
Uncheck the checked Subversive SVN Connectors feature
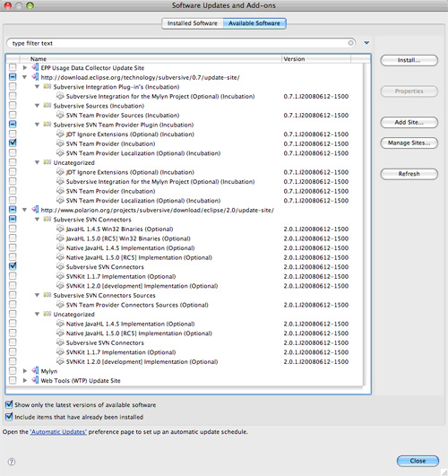pyautogui.click(x=13, y=266)
